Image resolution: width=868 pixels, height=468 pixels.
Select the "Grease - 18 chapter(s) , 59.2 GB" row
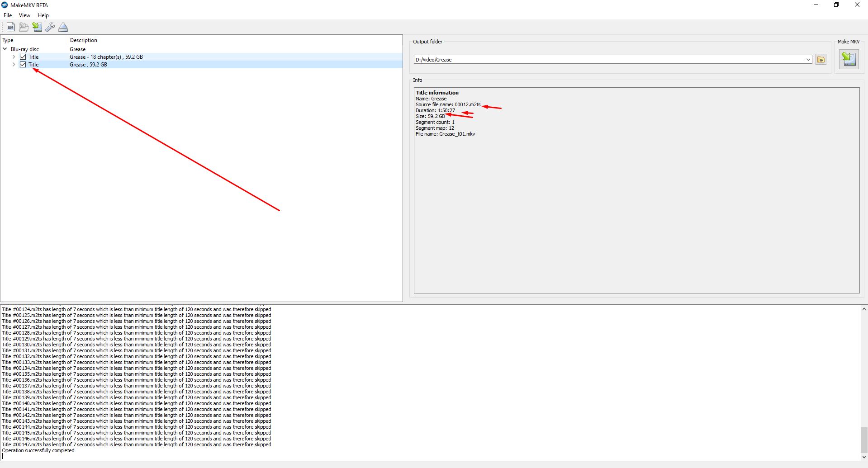pos(201,57)
